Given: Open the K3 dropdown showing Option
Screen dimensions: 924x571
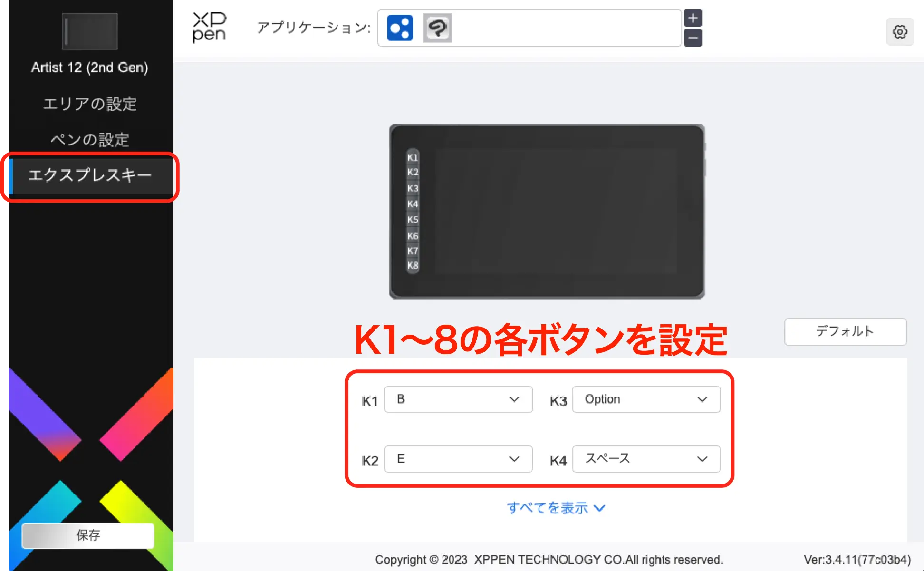Looking at the screenshot, I should pyautogui.click(x=646, y=399).
